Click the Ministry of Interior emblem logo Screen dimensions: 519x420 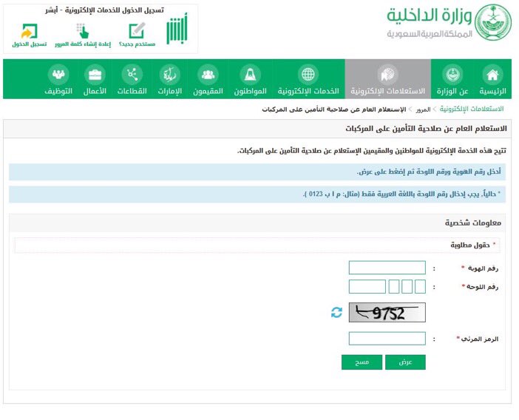click(493, 22)
